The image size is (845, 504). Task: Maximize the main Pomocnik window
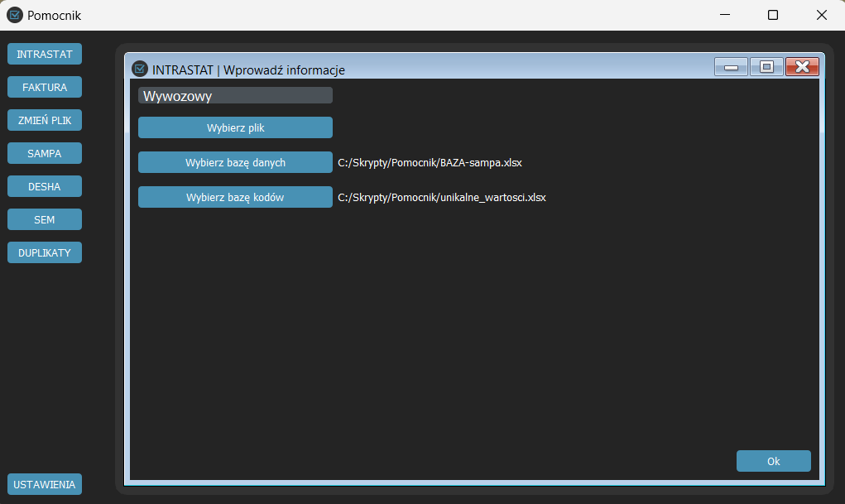(773, 15)
